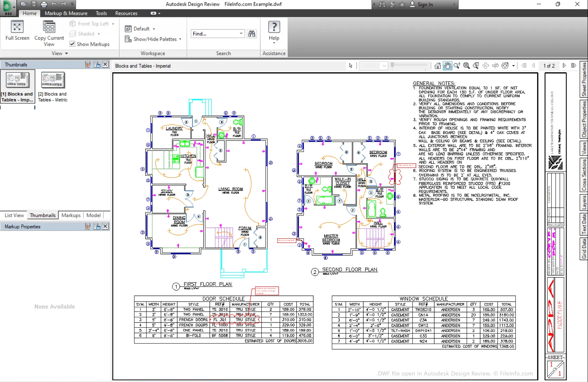Uncheck the Show Markups checkbox
The width and height of the screenshot is (588, 382).
(x=72, y=44)
